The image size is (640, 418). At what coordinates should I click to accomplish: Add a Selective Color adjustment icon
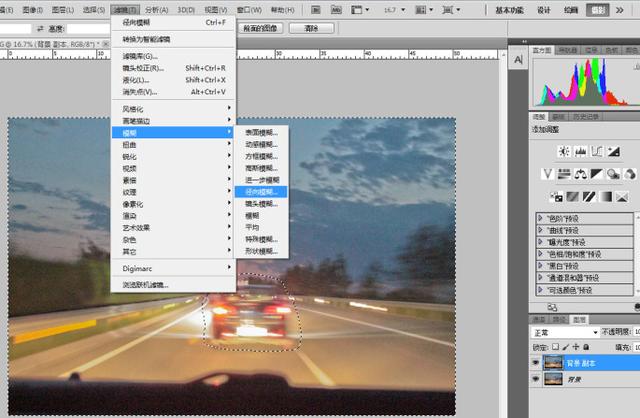pos(622,197)
